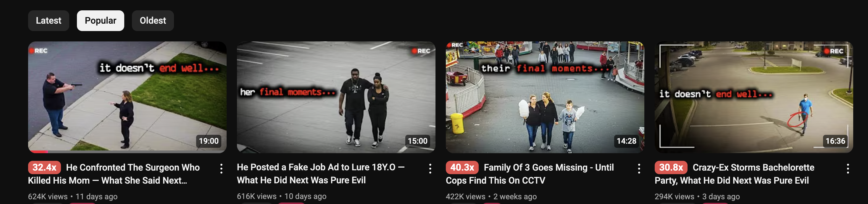This screenshot has width=868, height=204.
Task: Open 'He Posted a Fake Job Ad' title
Action: 321,173
